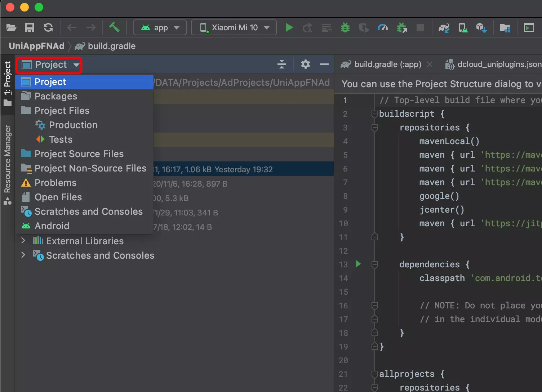This screenshot has height=392, width=542.
Task: Toggle fold on the buildscript block
Action: tap(374, 114)
